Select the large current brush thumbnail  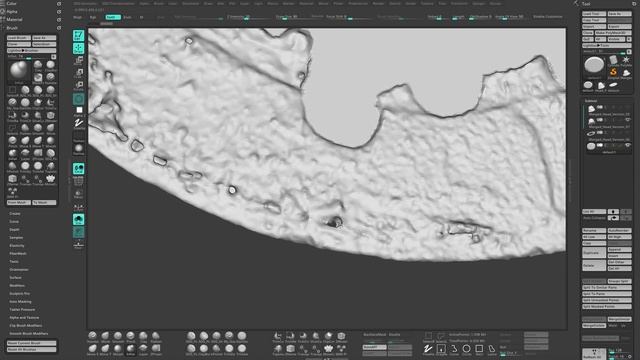[19, 71]
